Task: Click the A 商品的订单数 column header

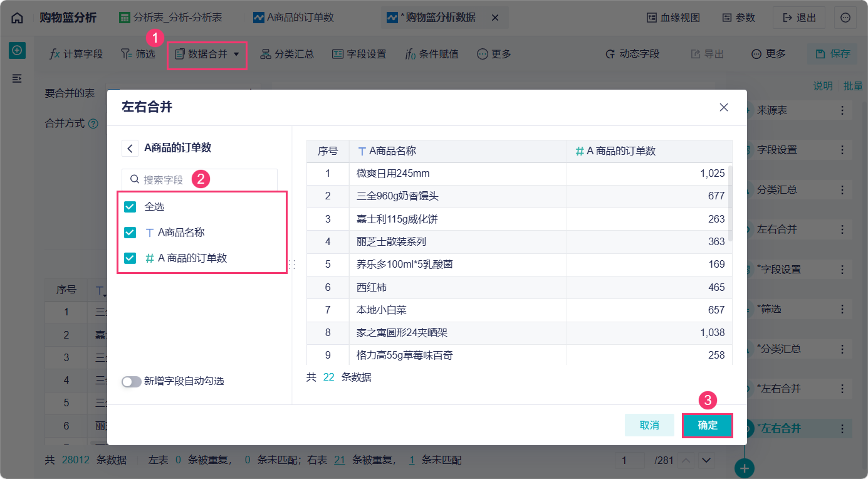Action: coord(649,151)
